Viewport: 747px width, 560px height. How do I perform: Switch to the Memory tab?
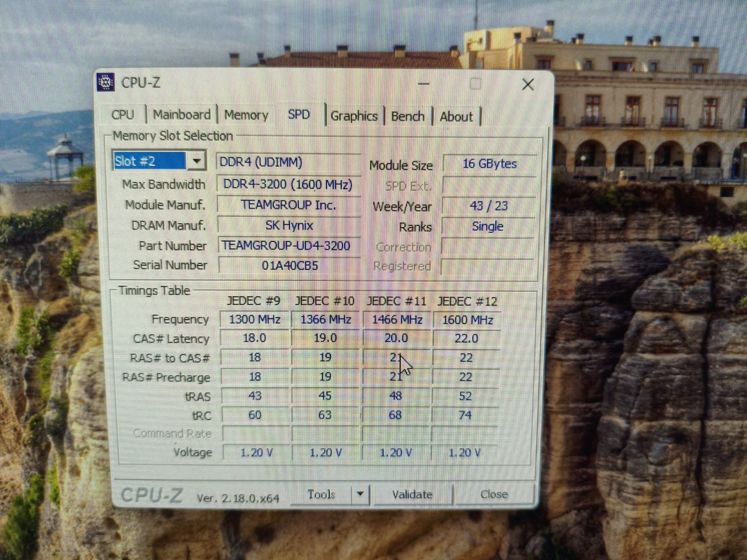pos(246,115)
